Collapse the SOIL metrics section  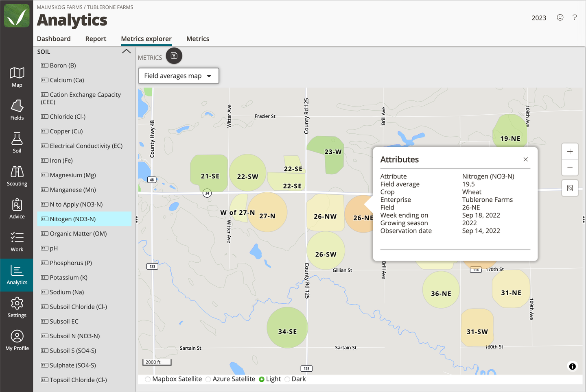[x=126, y=51]
